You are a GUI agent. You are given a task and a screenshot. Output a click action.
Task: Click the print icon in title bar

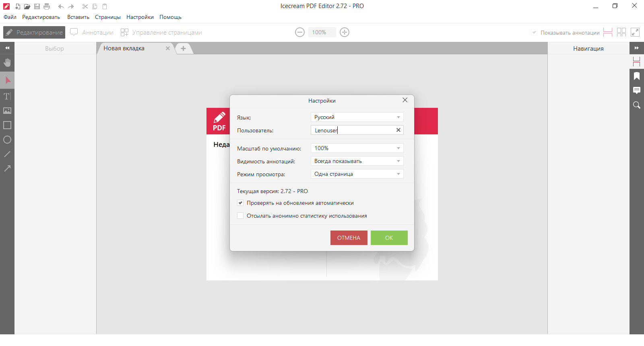pyautogui.click(x=47, y=6)
